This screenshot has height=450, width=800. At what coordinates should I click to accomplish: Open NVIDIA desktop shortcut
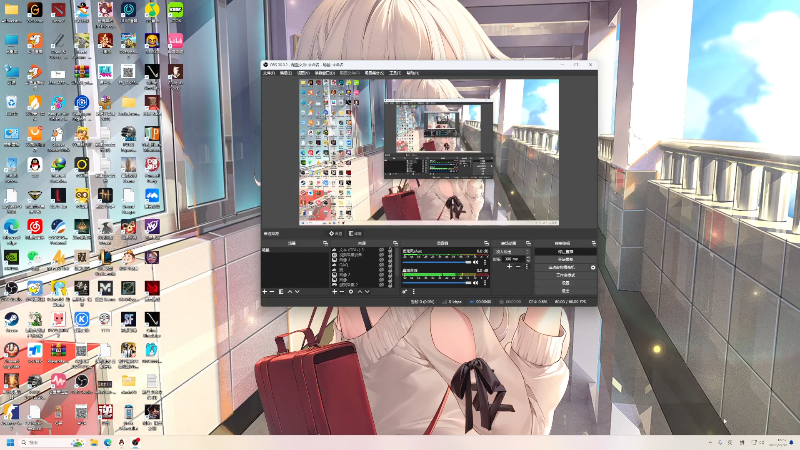click(x=11, y=261)
